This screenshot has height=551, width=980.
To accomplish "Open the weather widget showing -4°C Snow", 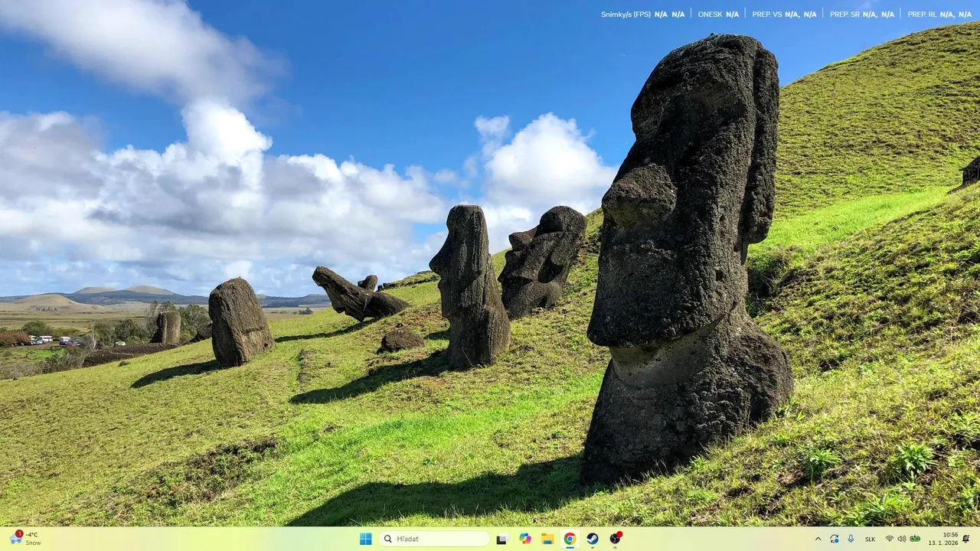I will (25, 539).
